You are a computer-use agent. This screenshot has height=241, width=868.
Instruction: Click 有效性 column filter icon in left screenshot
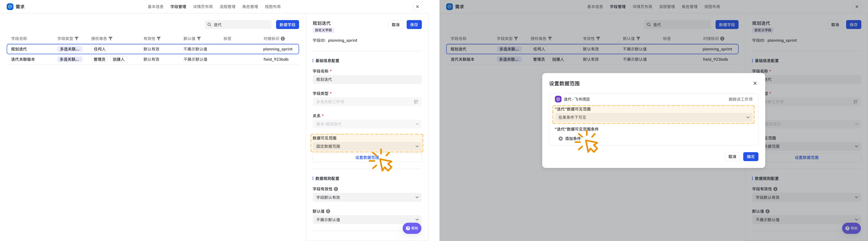click(x=159, y=39)
